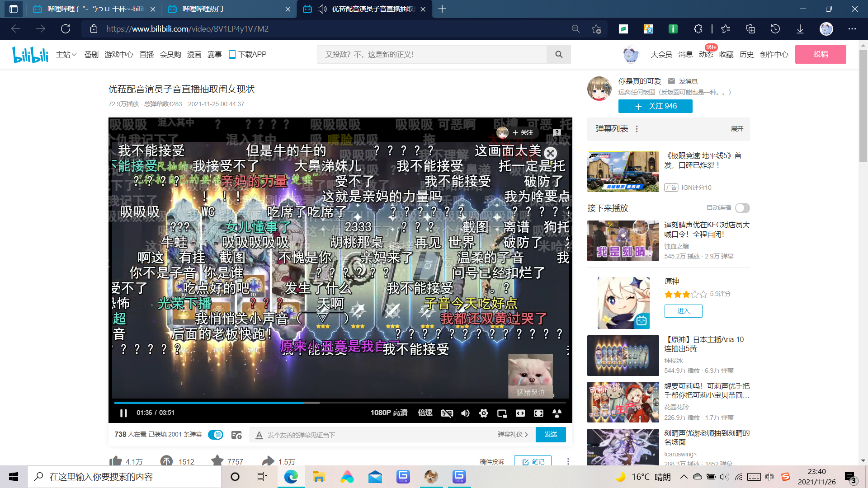This screenshot has height=488, width=868.
Task: Open 动态 with the 99+ badge
Action: coord(706,54)
